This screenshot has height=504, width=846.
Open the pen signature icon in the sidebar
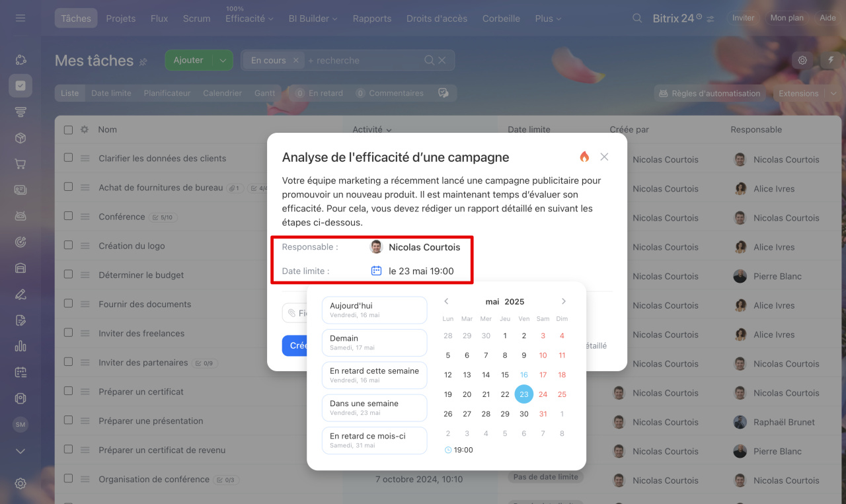(x=20, y=294)
